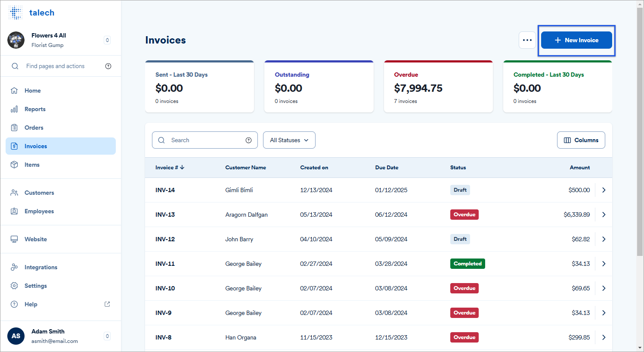This screenshot has height=352, width=644.
Task: Open the Adam Smith account switcher
Action: 107,336
